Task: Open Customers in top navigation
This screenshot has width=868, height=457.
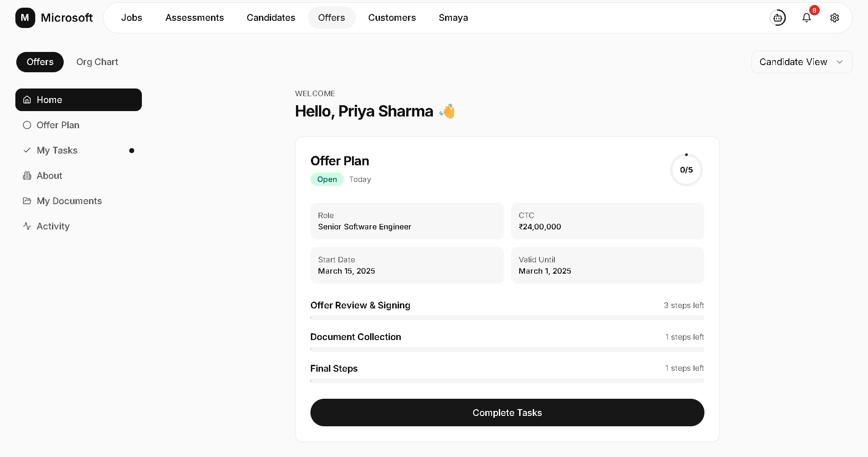Action: pyautogui.click(x=392, y=18)
